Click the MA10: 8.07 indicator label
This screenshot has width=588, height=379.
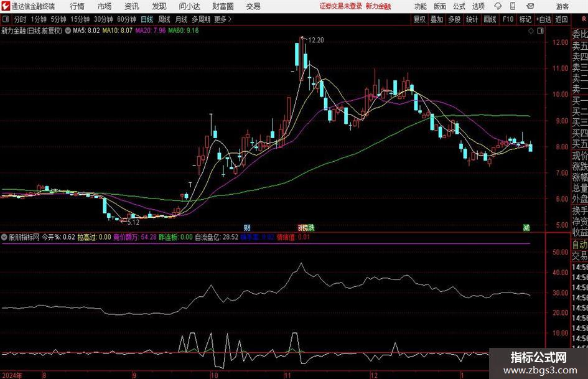point(118,30)
